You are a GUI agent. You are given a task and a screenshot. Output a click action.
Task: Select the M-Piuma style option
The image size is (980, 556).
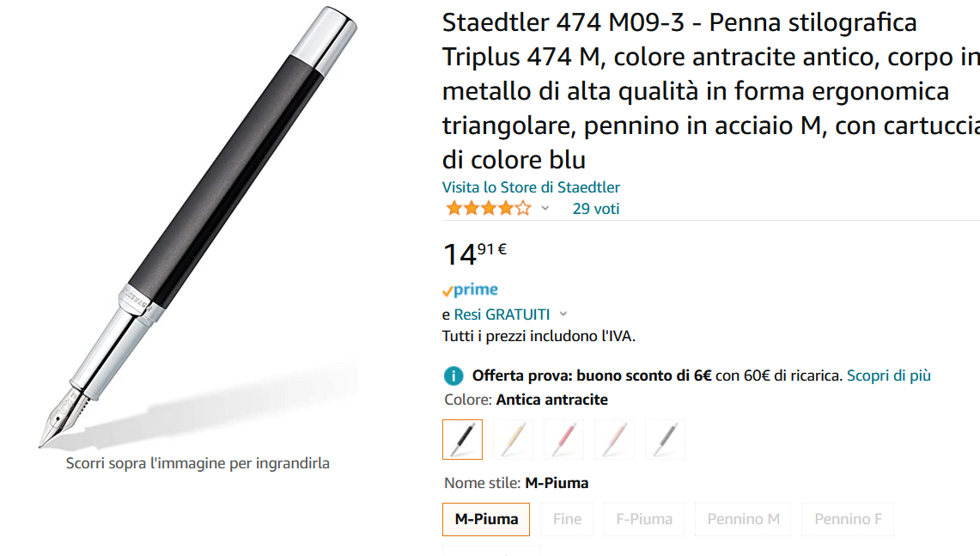click(486, 519)
